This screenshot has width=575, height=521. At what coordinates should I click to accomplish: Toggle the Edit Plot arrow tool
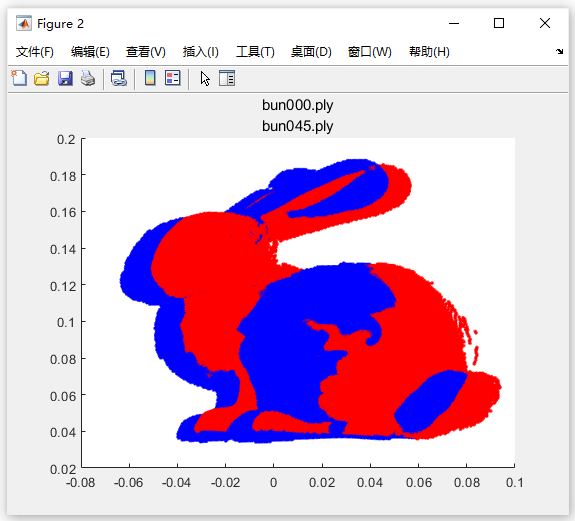205,78
